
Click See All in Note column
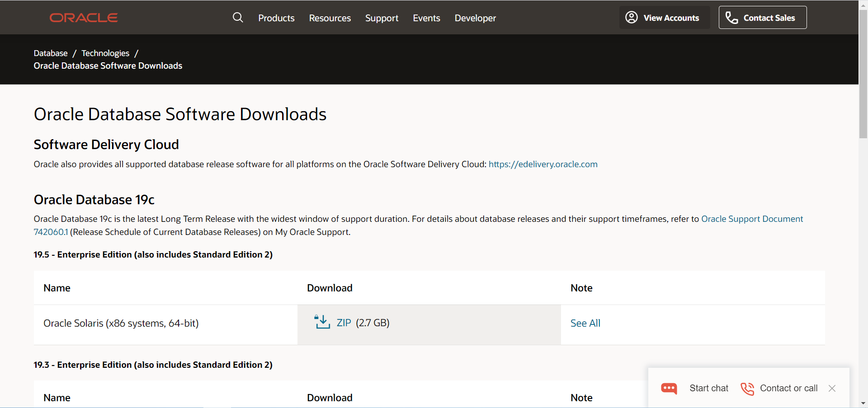tap(585, 323)
